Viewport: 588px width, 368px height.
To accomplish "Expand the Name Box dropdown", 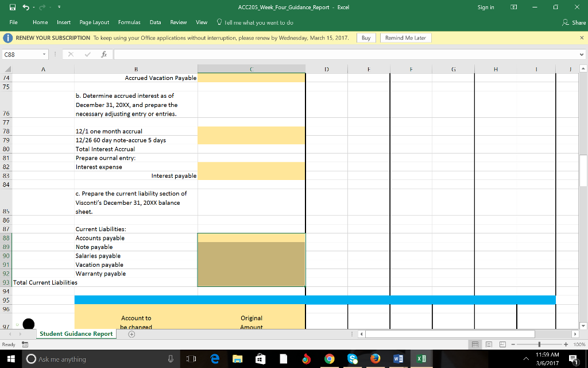I will click(44, 55).
